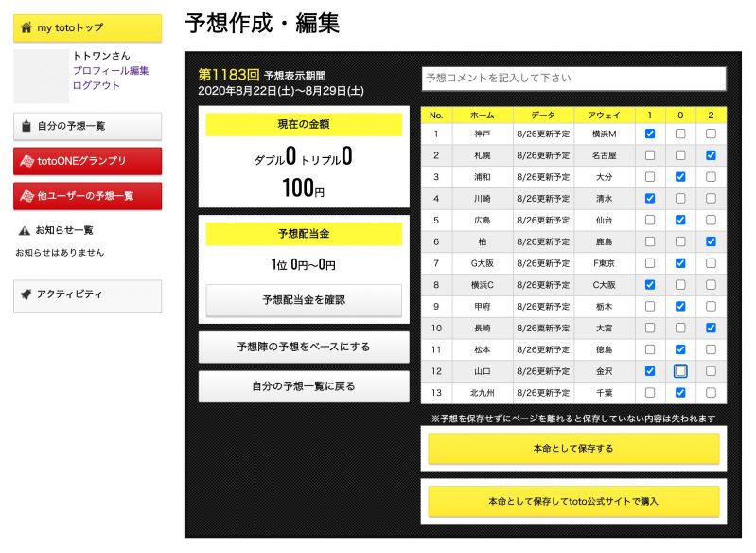
Task: Click the flag icon on totoONEグランプリ
Action: 27,161
